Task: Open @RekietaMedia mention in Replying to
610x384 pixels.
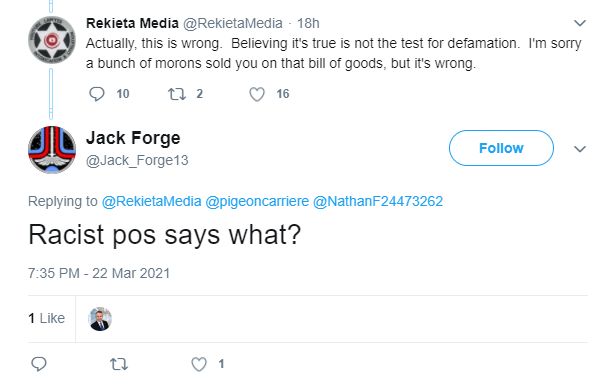Action: [x=151, y=201]
